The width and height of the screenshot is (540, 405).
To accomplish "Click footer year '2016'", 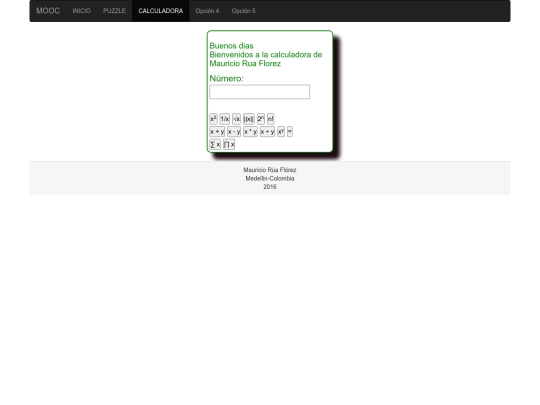I will (x=270, y=187).
